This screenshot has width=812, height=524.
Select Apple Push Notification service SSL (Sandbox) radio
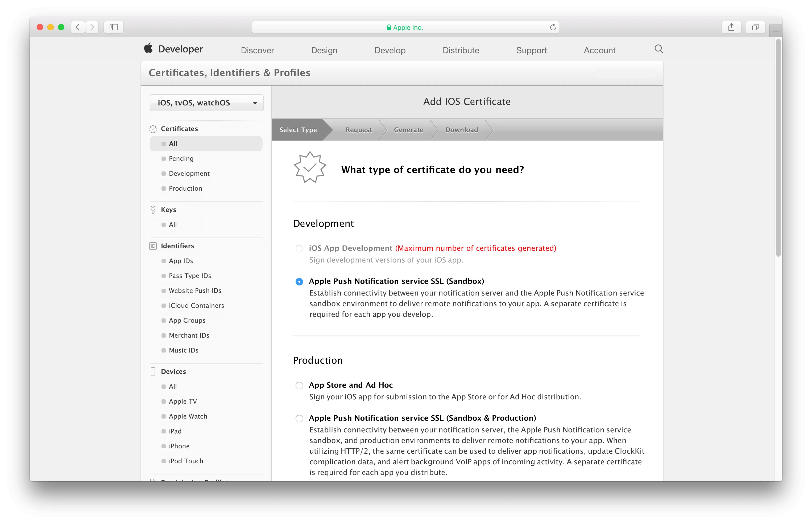click(299, 282)
